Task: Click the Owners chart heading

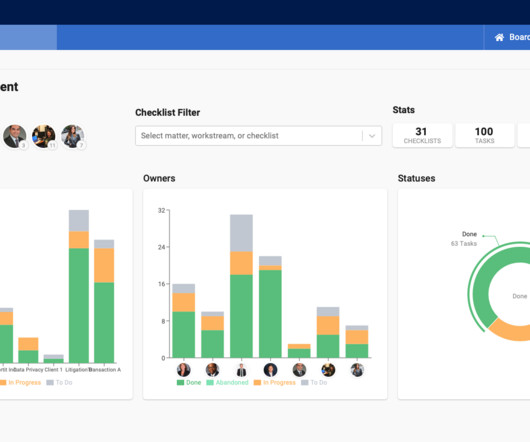Action: point(159,178)
